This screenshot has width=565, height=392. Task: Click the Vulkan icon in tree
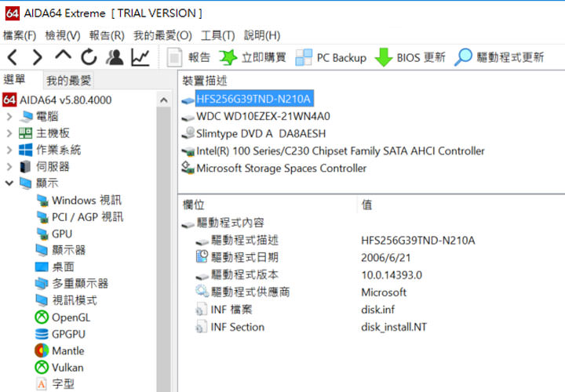pos(42,367)
